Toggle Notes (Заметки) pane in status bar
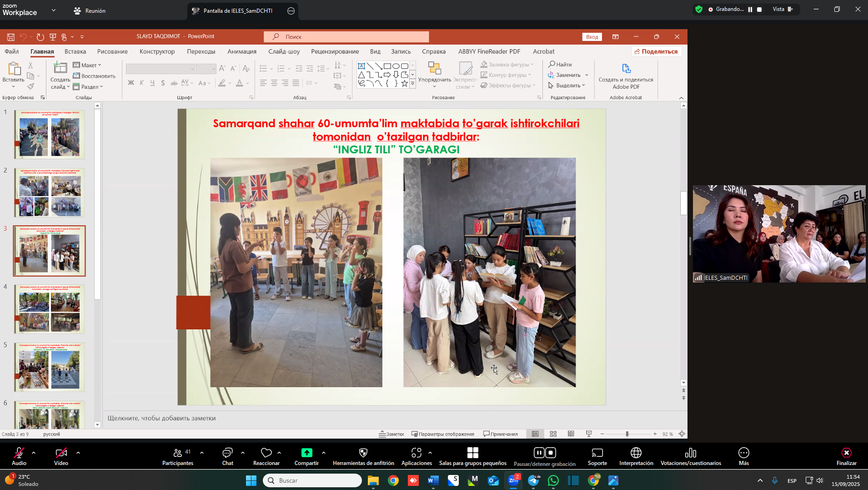Image resolution: width=868 pixels, height=490 pixels. [391, 434]
